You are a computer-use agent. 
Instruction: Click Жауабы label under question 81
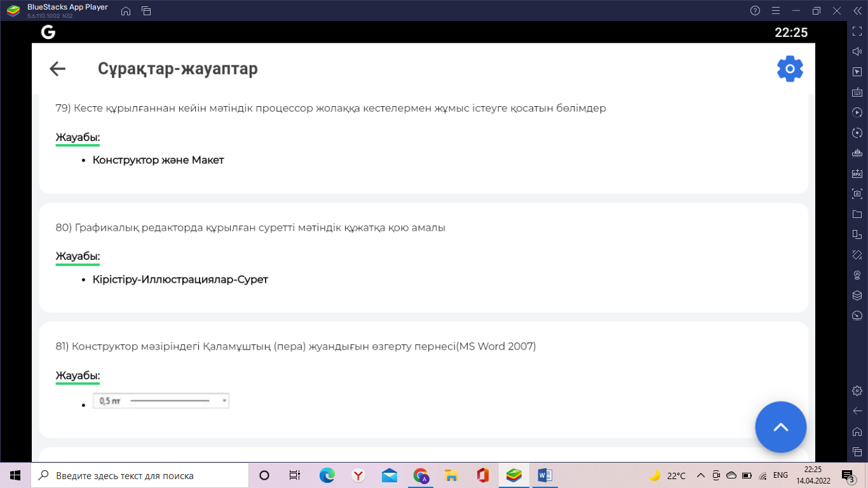pos(78,376)
